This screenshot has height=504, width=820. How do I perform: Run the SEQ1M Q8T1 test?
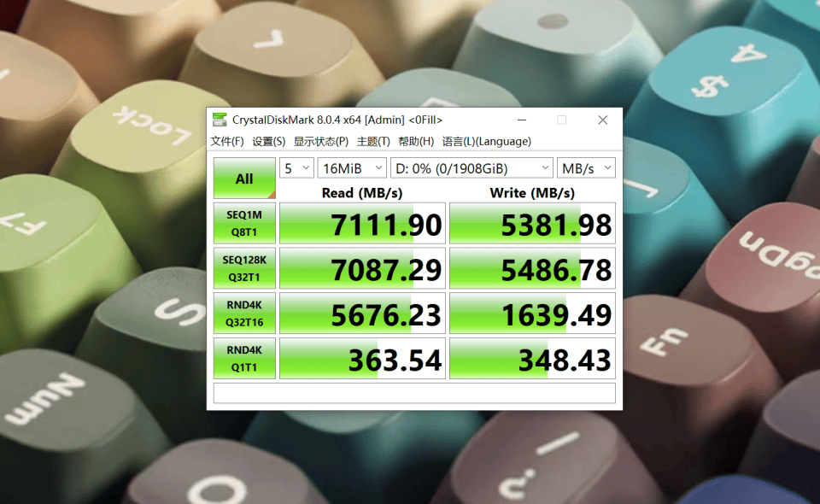pyautogui.click(x=244, y=225)
